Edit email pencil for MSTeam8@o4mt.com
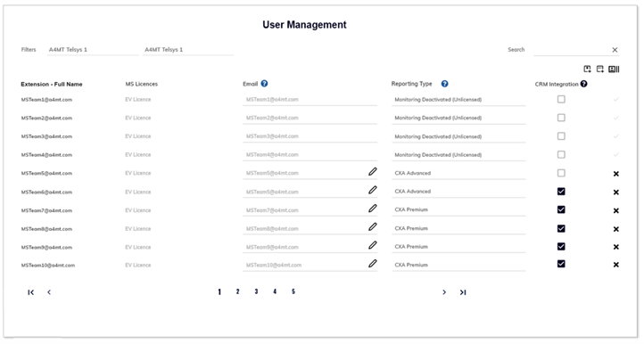Viewport: 644px width, 344px height. 373,226
